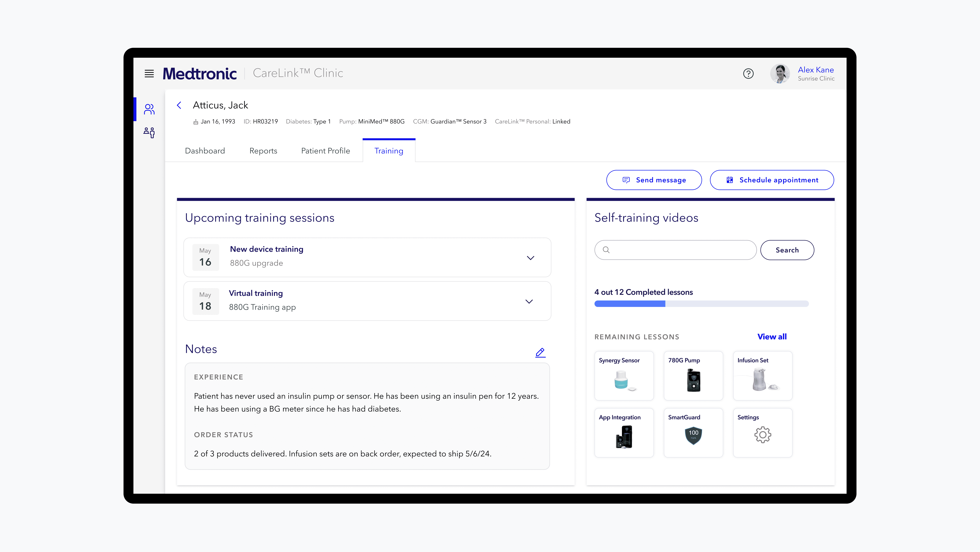This screenshot has height=552, width=980.
Task: Click the Send message button
Action: point(654,180)
